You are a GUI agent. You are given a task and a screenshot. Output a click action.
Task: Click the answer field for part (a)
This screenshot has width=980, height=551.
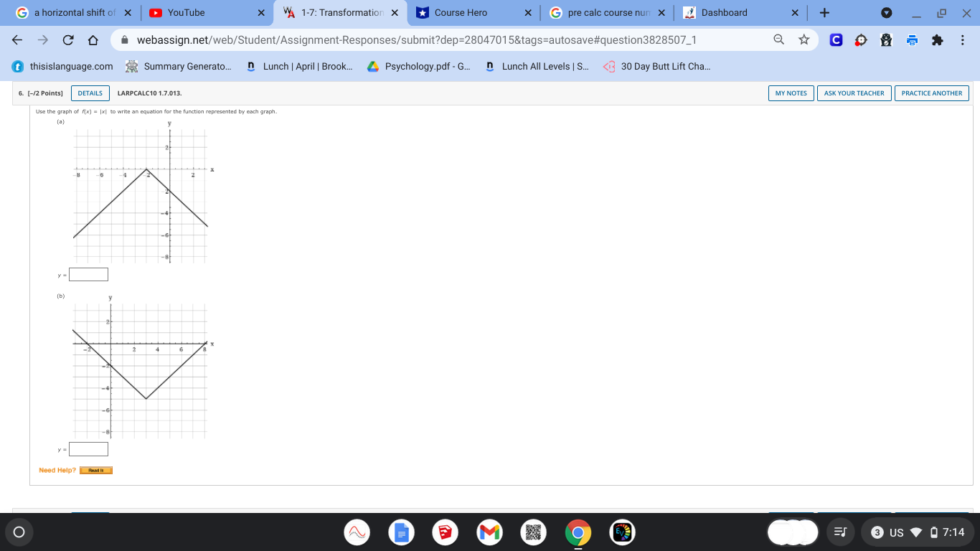87,274
